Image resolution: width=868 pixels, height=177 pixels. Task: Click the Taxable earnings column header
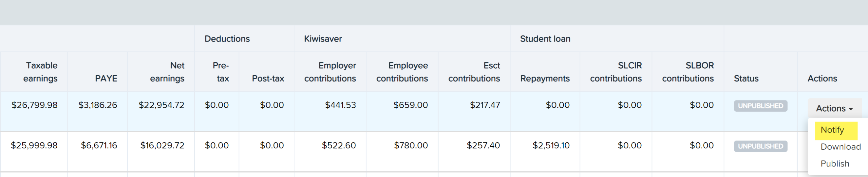pos(40,72)
